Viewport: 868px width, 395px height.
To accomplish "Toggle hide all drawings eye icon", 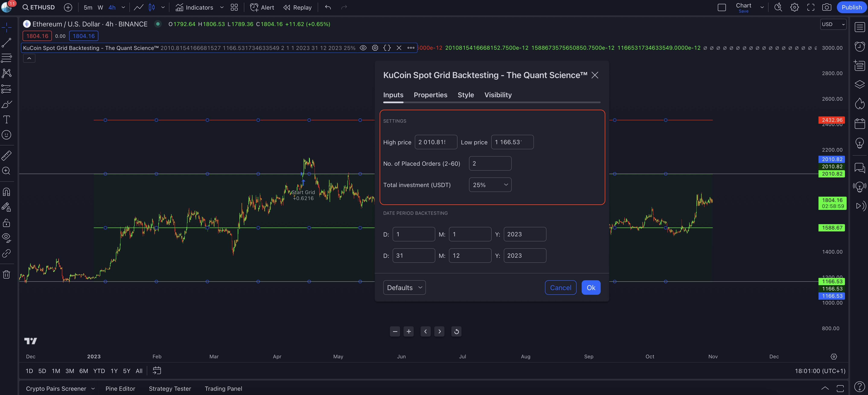I will coord(6,238).
